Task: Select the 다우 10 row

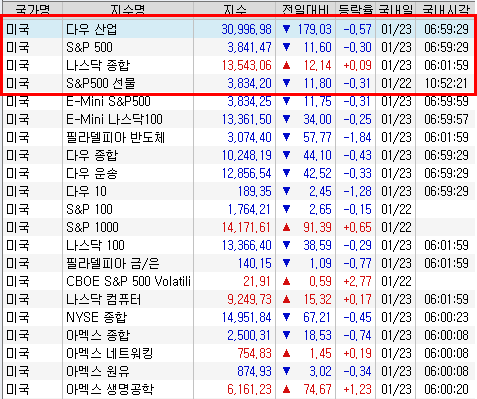Action: 239,191
